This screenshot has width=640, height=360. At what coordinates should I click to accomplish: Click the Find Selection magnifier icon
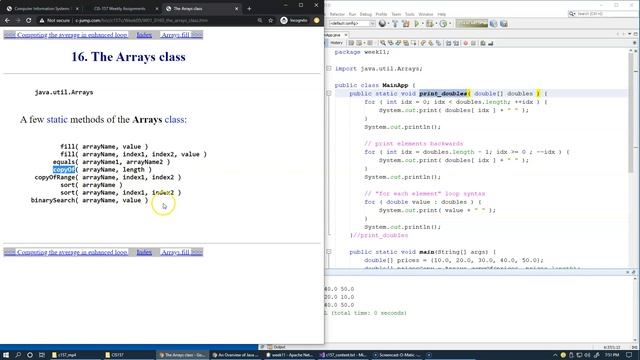click(x=383, y=43)
